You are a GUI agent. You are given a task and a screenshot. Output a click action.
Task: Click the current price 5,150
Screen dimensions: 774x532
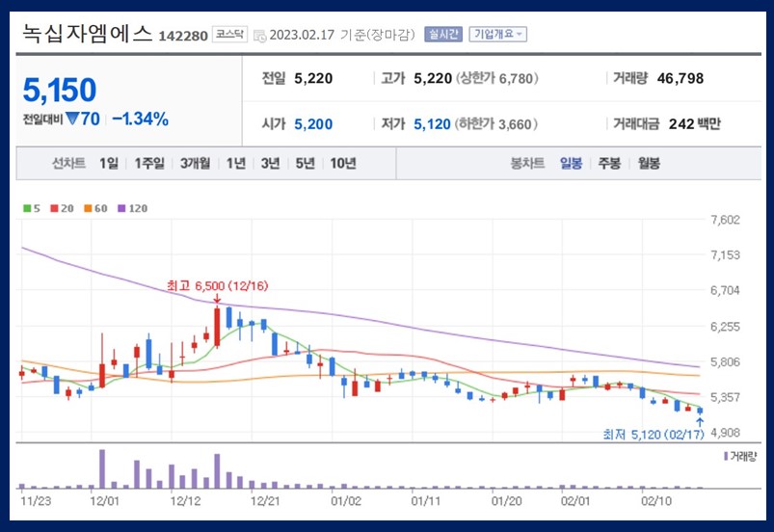pos(60,90)
